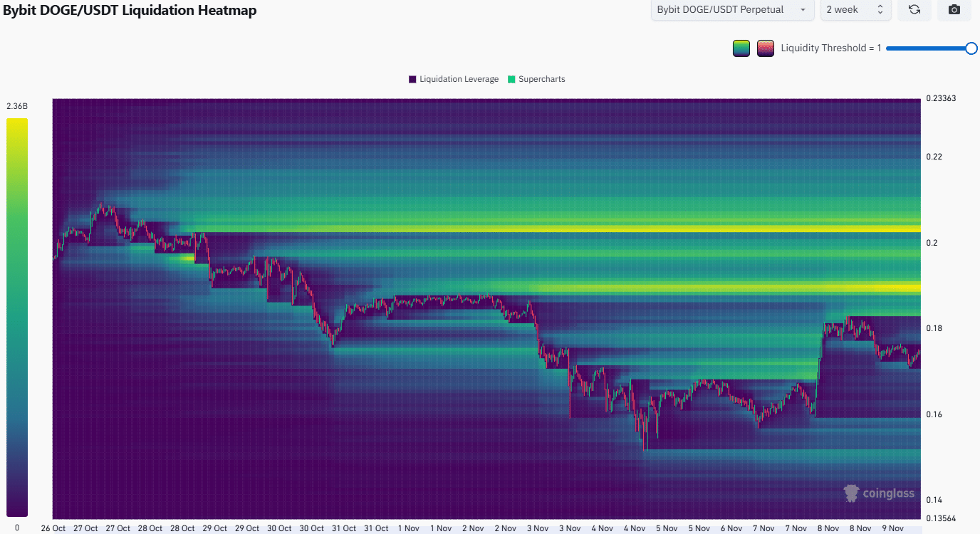Image resolution: width=980 pixels, height=534 pixels.
Task: Click the Coinglass watermark logo
Action: pos(852,493)
